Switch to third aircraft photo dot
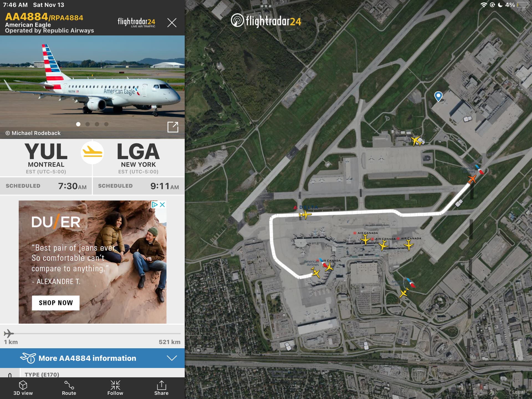This screenshot has width=532, height=399. point(97,124)
